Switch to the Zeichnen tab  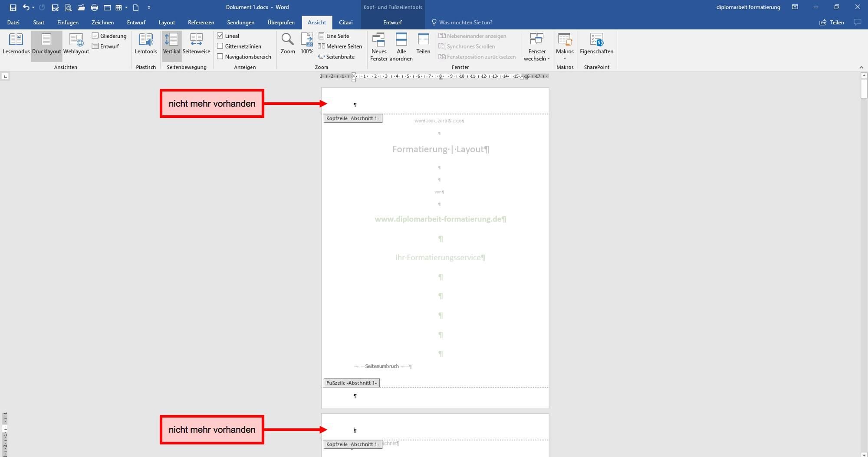pyautogui.click(x=102, y=23)
